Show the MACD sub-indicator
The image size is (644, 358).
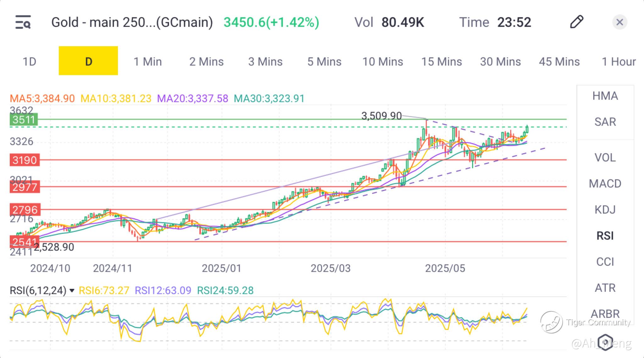click(605, 183)
